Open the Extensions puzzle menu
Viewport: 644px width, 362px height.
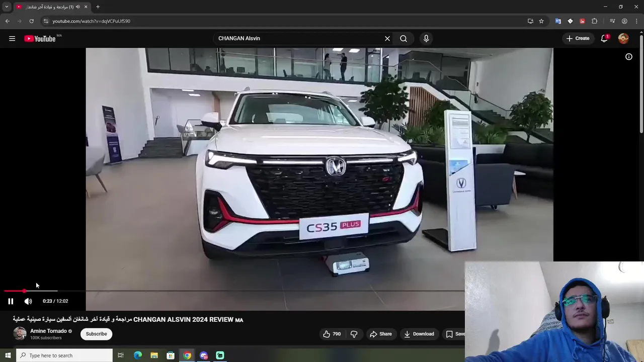[x=594, y=21]
